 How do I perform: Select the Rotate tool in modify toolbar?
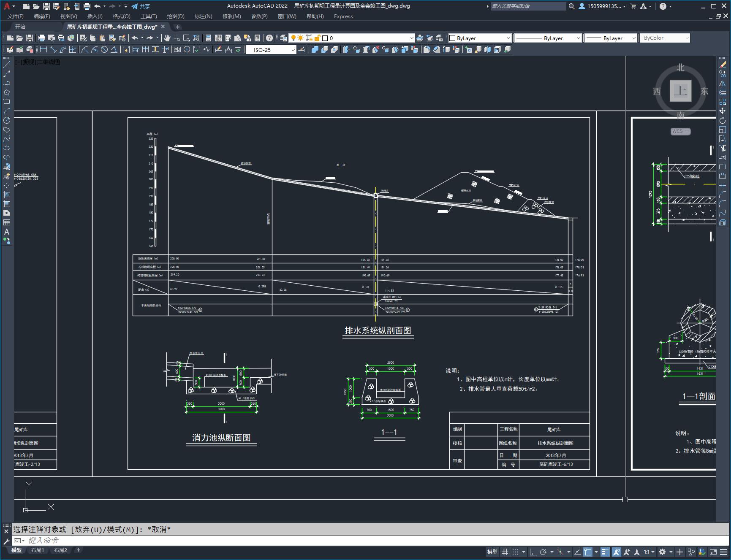(723, 120)
